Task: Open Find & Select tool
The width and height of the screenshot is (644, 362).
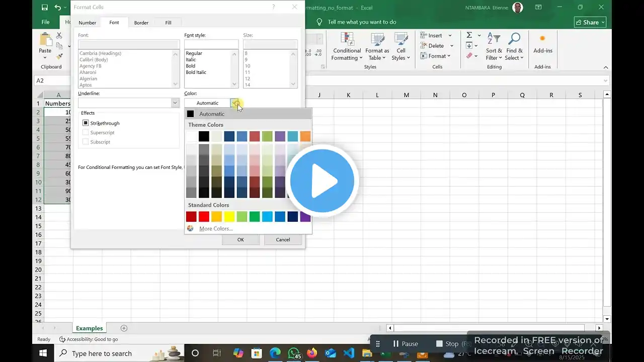Action: (x=514, y=40)
